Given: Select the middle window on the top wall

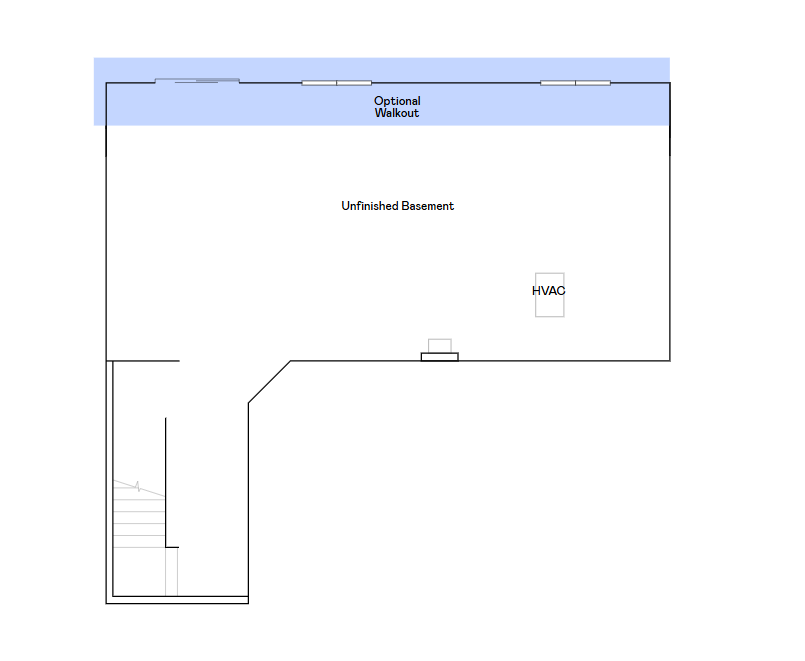Looking at the screenshot, I should point(336,82).
